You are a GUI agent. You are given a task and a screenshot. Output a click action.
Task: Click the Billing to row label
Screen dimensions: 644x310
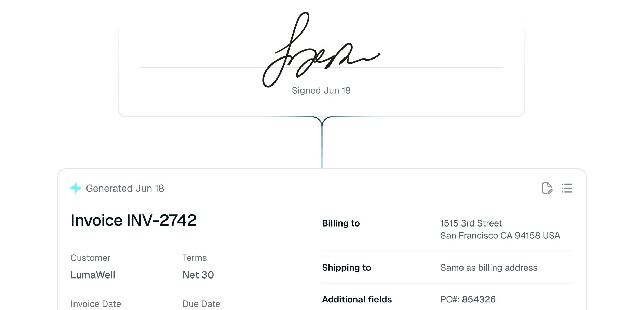341,223
